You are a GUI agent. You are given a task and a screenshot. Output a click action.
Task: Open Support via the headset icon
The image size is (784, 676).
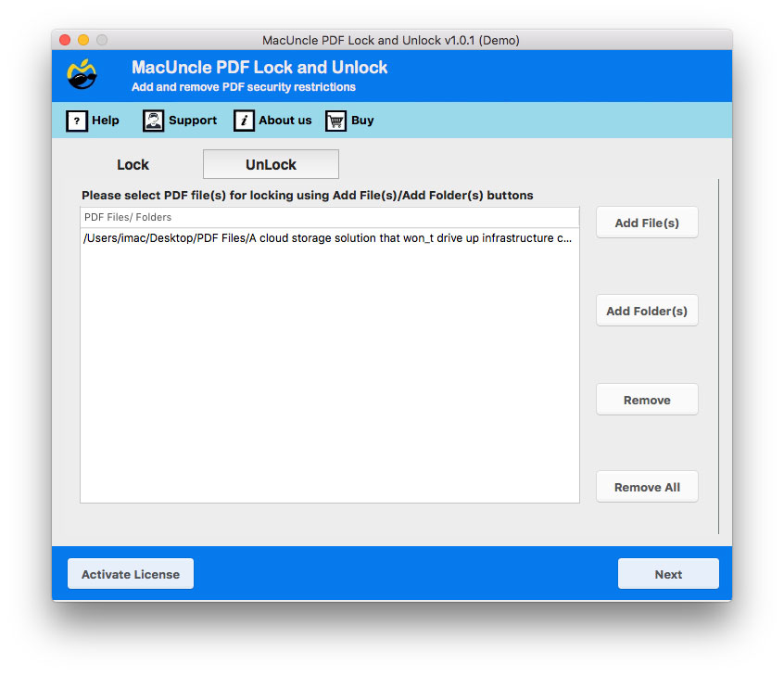(151, 121)
